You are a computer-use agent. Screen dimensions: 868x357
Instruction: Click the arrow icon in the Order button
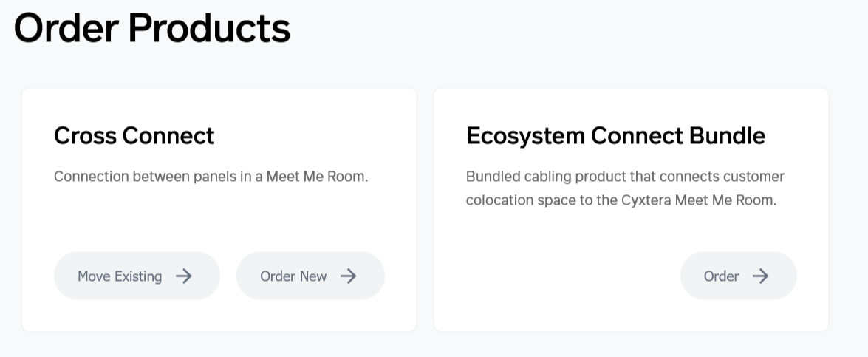(x=760, y=276)
